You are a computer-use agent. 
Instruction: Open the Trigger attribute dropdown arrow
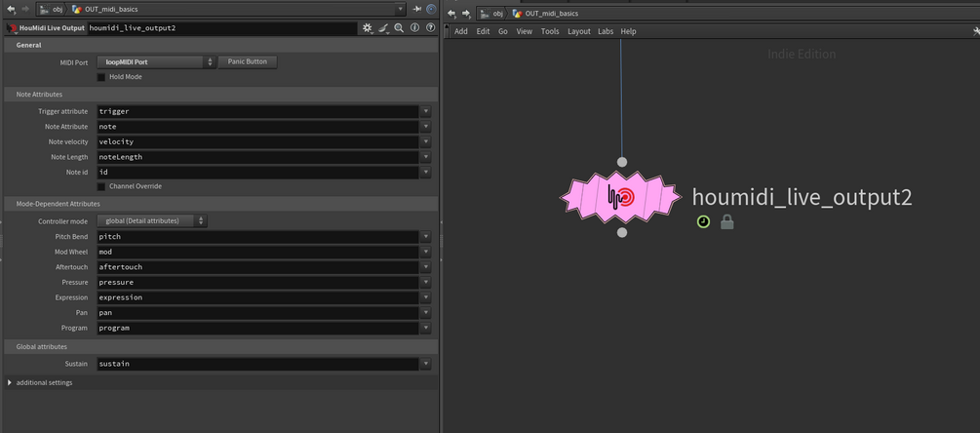425,111
